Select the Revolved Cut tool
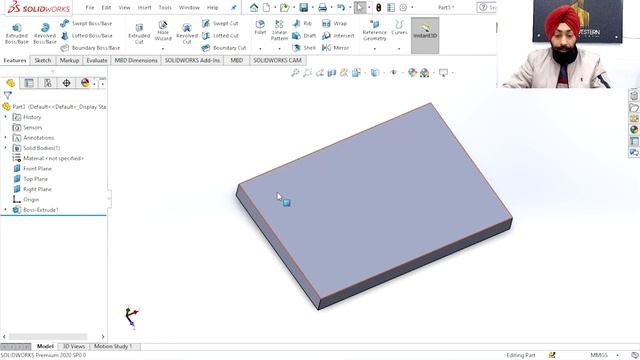The image size is (640, 360). coord(187,33)
